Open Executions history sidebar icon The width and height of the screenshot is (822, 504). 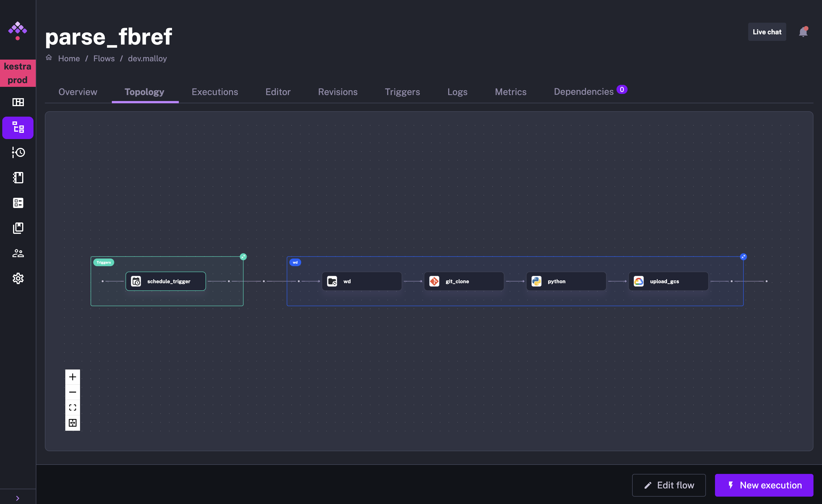tap(18, 152)
